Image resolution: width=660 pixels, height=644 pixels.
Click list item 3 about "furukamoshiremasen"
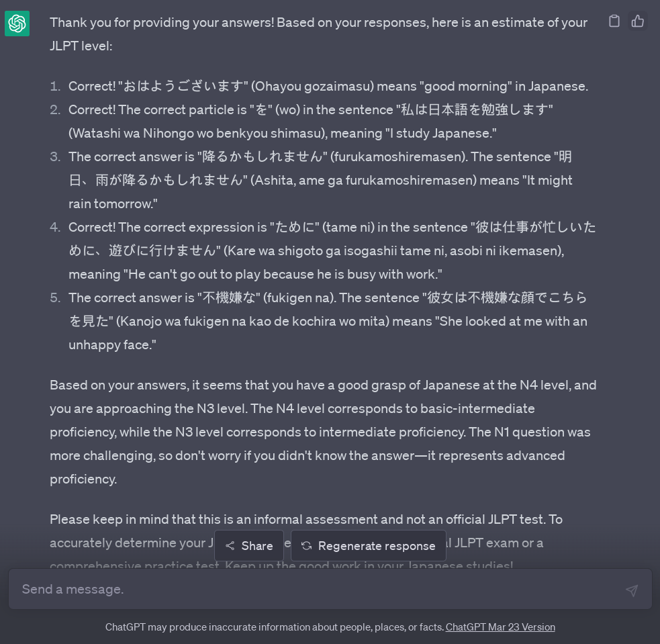click(320, 180)
